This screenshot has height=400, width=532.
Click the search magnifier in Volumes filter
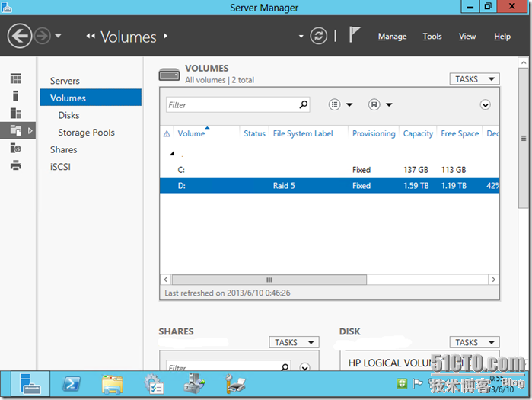coord(304,104)
